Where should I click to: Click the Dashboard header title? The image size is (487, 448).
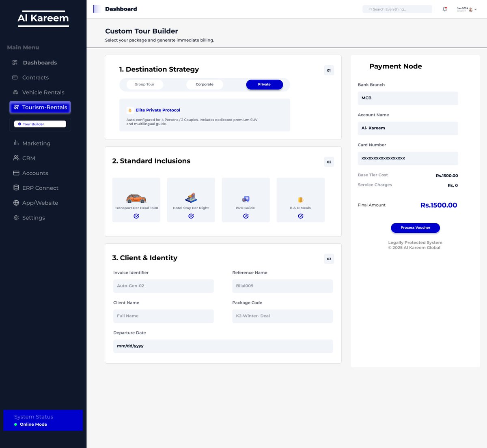(x=121, y=9)
